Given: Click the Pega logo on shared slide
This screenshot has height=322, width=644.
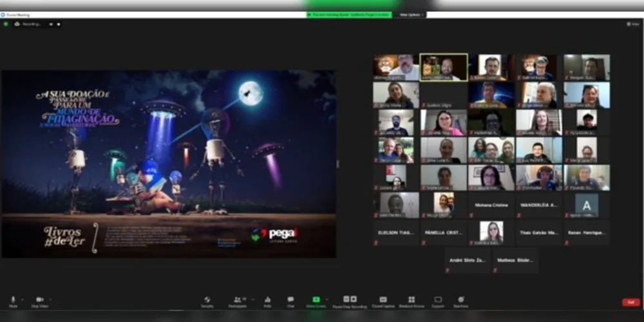Looking at the screenshot, I should (x=274, y=234).
